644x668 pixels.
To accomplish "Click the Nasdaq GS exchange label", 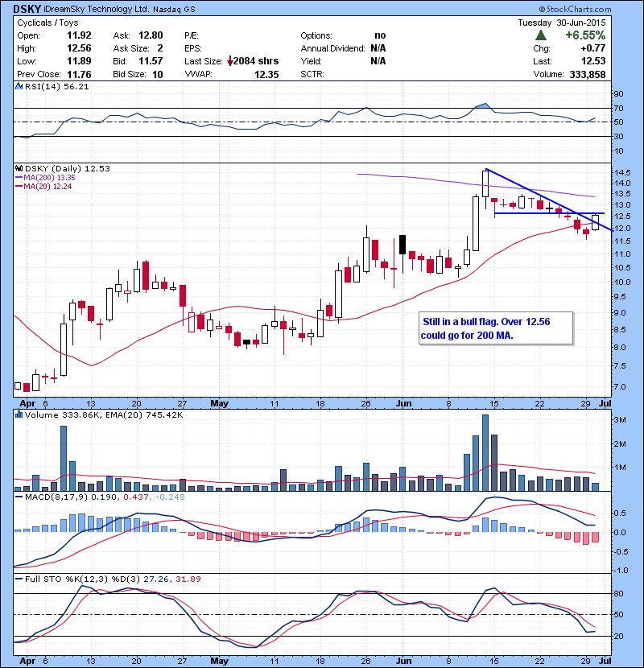I will [174, 10].
